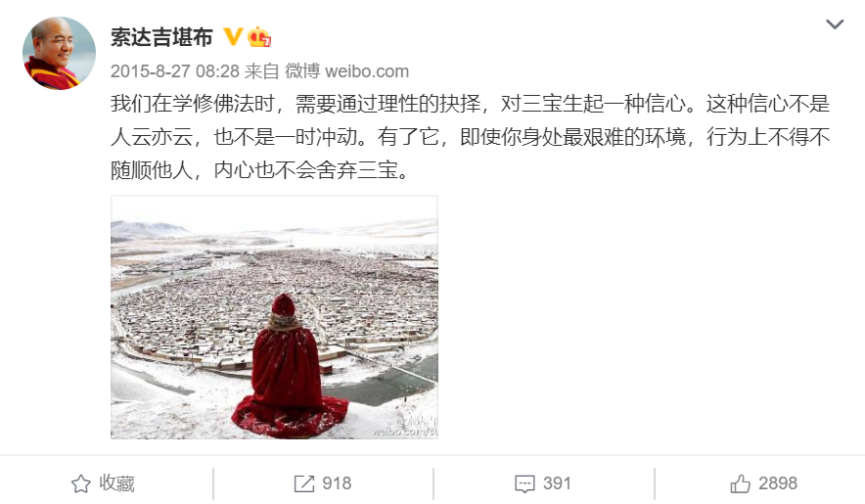Click the star favorite icon
Viewport: 865px width, 504px height.
click(x=81, y=483)
